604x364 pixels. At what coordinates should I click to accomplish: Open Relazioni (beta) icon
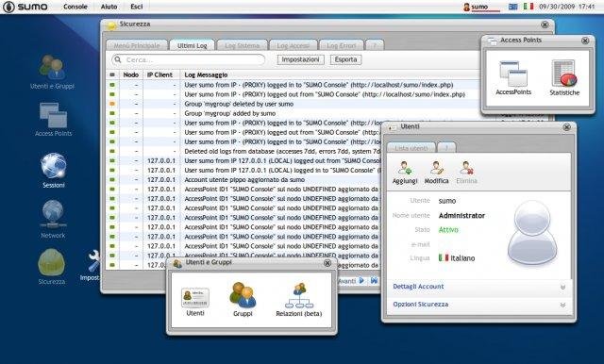point(299,300)
